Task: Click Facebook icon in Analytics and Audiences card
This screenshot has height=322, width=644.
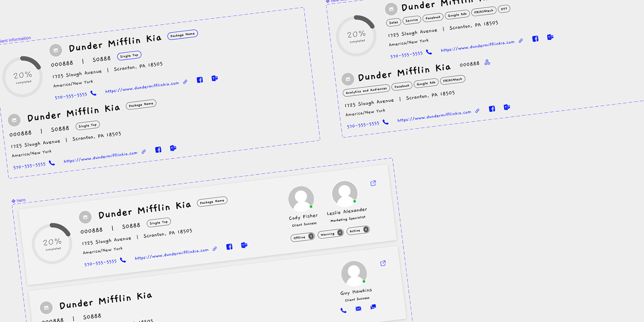Action: pos(491,109)
